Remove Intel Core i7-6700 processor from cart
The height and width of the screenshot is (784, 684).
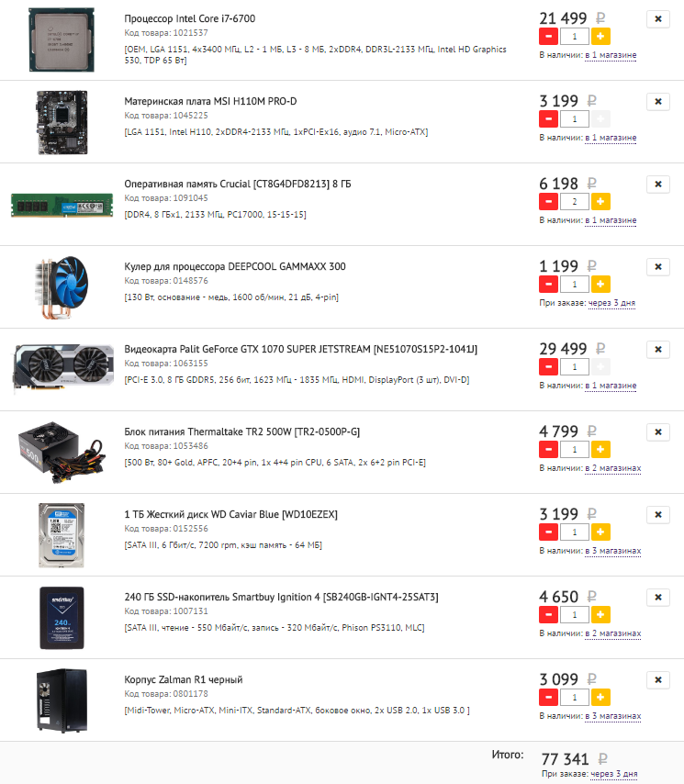tap(658, 19)
